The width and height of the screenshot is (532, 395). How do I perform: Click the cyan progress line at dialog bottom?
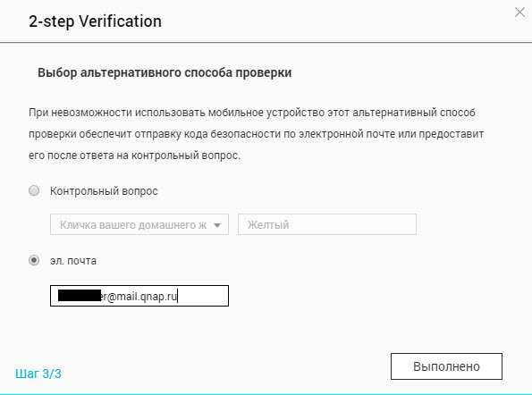coord(266,394)
